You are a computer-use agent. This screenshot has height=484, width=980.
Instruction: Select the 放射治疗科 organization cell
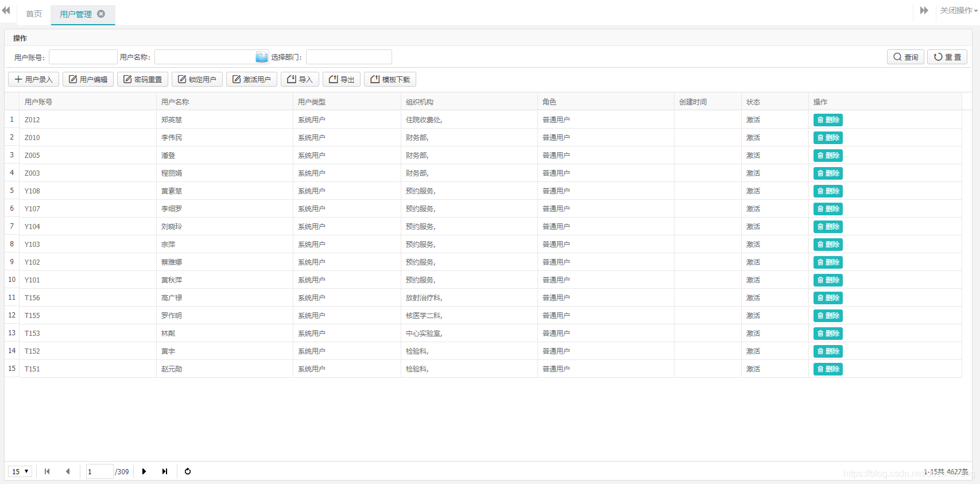(469, 297)
